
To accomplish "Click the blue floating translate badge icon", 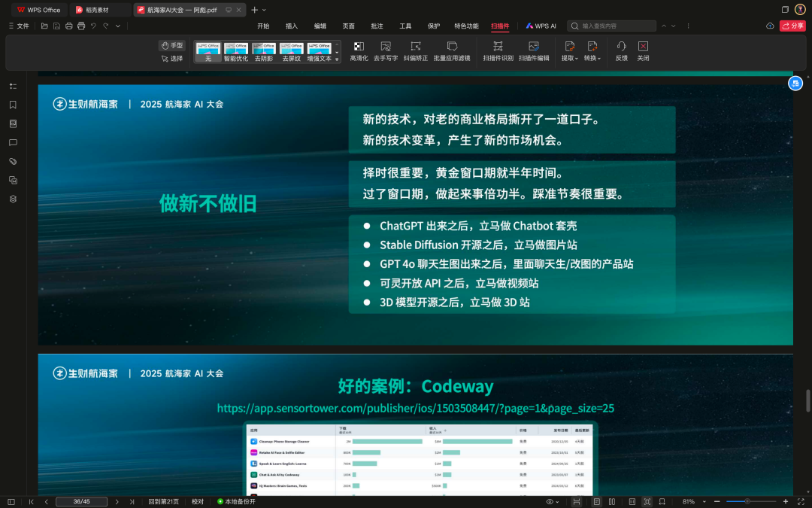I will coord(795,84).
